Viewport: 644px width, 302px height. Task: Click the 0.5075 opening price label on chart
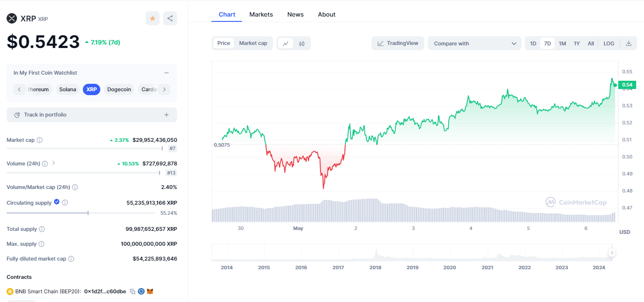pos(222,145)
